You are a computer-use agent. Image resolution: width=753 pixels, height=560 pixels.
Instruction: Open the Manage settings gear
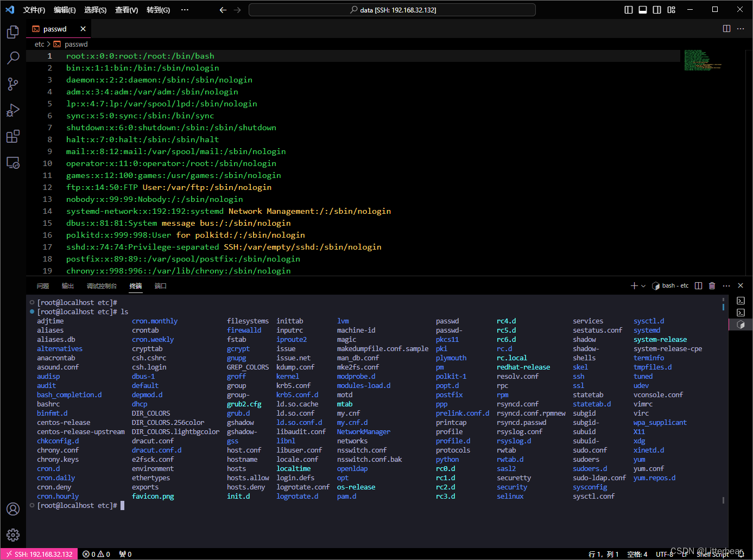[12, 534]
